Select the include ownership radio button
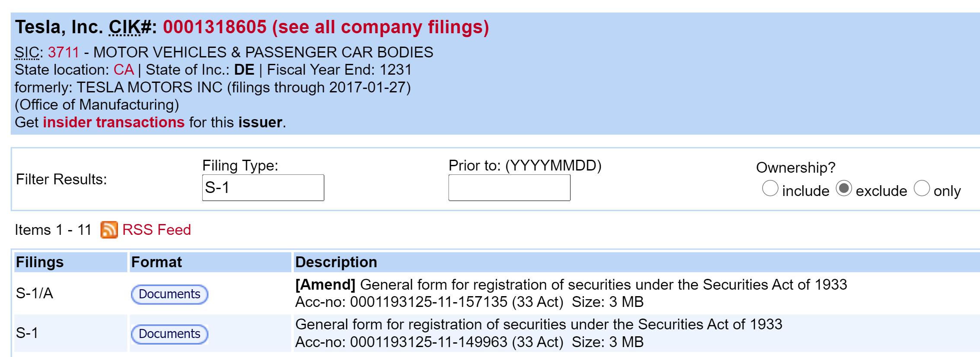The image size is (980, 357). [770, 189]
